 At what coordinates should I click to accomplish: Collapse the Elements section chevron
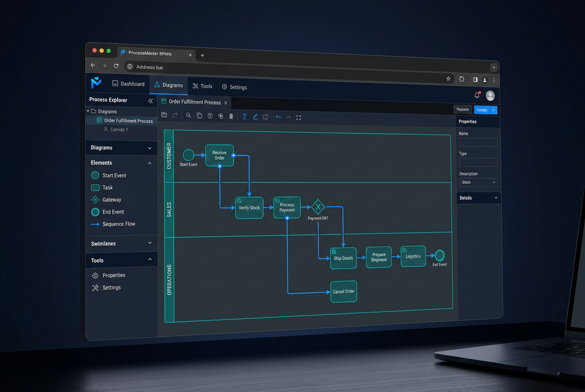pyautogui.click(x=150, y=163)
